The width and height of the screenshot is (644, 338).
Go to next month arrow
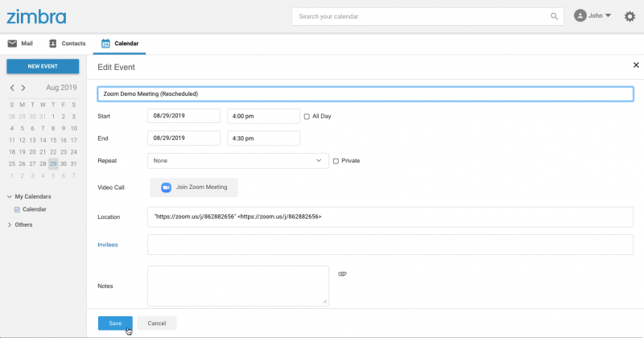click(23, 88)
